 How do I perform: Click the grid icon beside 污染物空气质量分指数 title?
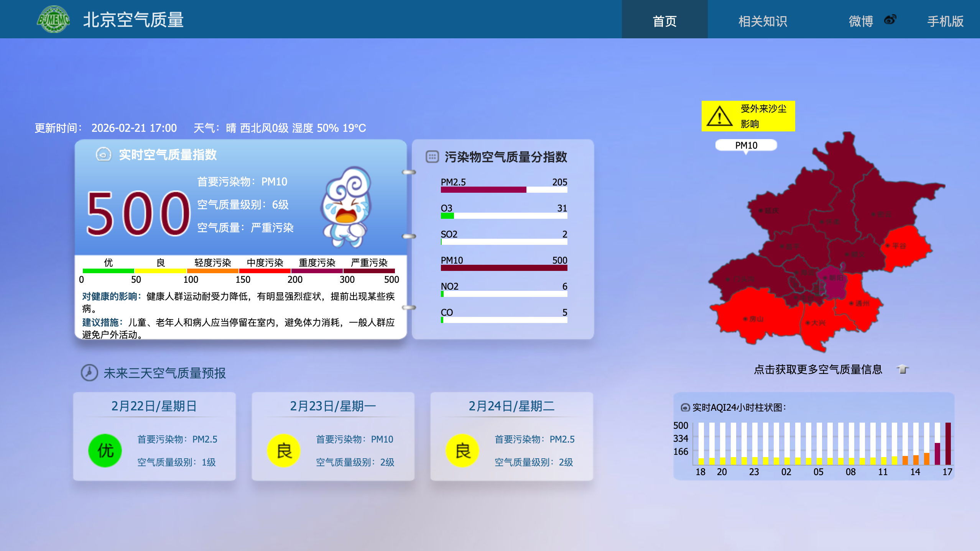pos(432,157)
